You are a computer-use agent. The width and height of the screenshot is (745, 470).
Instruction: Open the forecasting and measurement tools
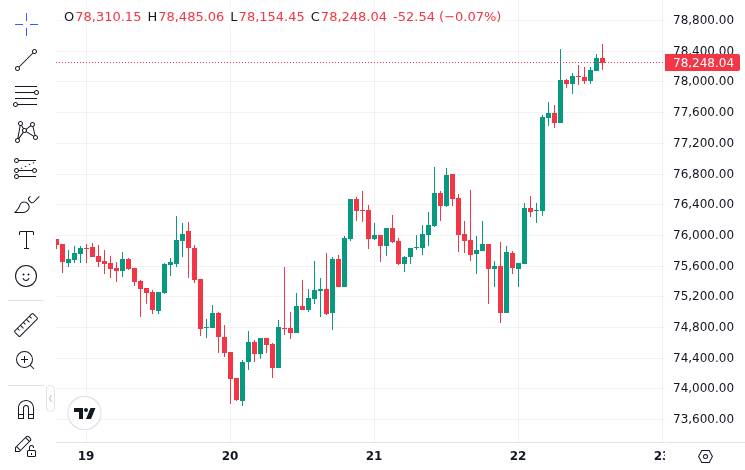click(x=26, y=168)
